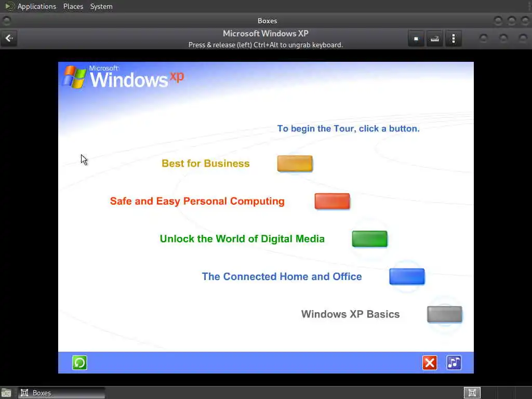This screenshot has width=532, height=399.
Task: Toggle tour music with the music note icon
Action: click(x=454, y=363)
